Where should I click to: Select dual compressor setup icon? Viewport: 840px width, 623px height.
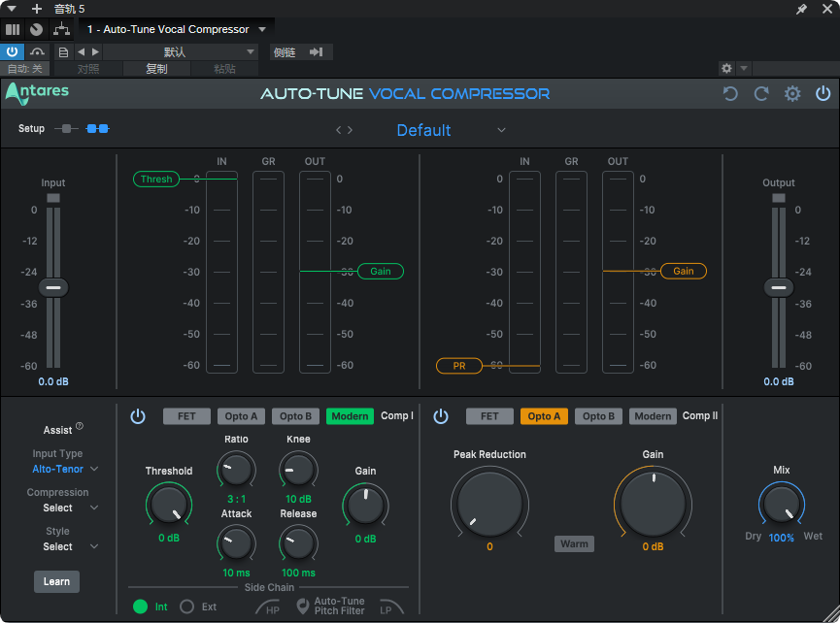pos(97,128)
